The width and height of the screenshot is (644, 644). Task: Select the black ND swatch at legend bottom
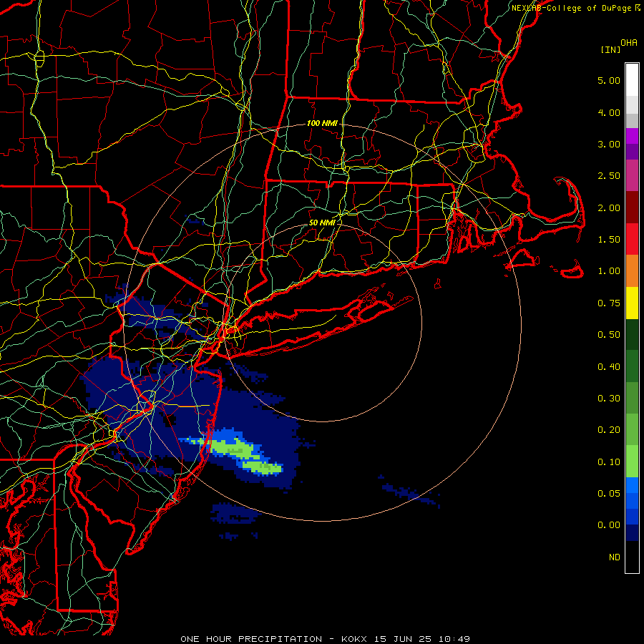[632, 557]
